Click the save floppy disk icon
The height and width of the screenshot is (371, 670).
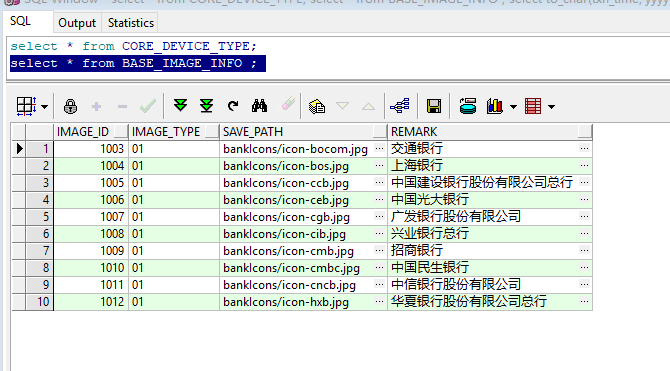[434, 106]
